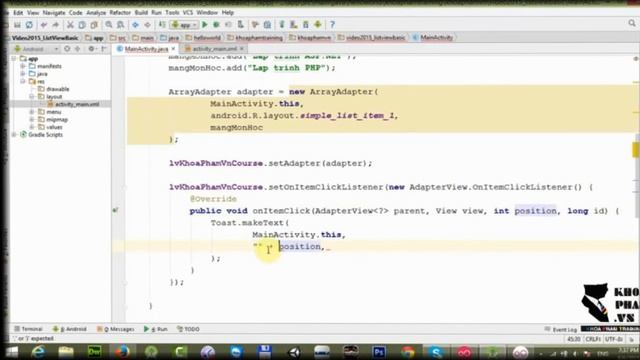Click the Make Project icon

click(x=162, y=25)
